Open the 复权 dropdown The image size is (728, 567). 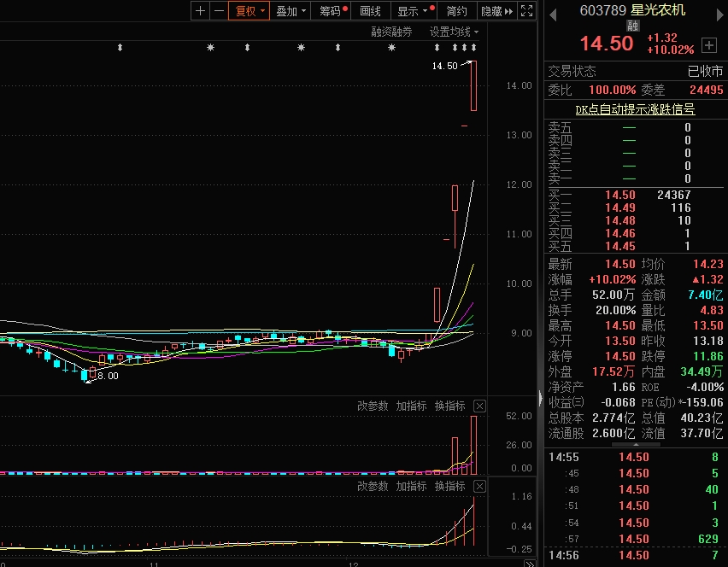pos(250,11)
